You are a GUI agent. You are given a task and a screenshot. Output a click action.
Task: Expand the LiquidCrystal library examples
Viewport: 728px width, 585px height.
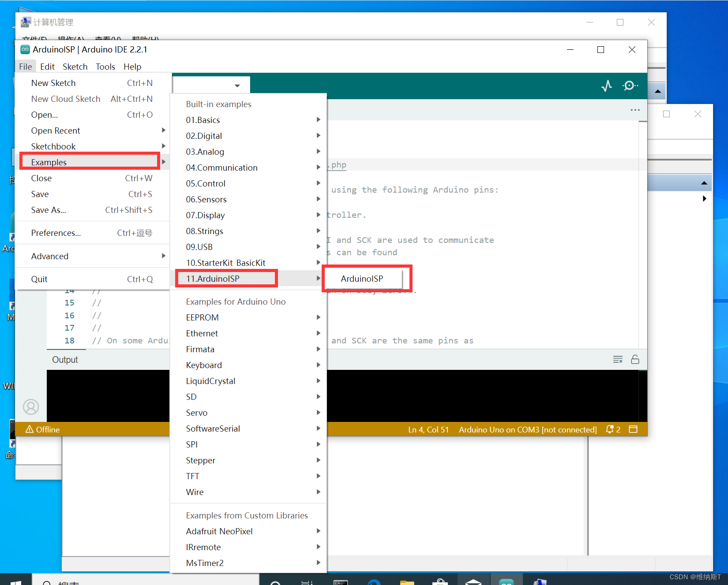248,381
